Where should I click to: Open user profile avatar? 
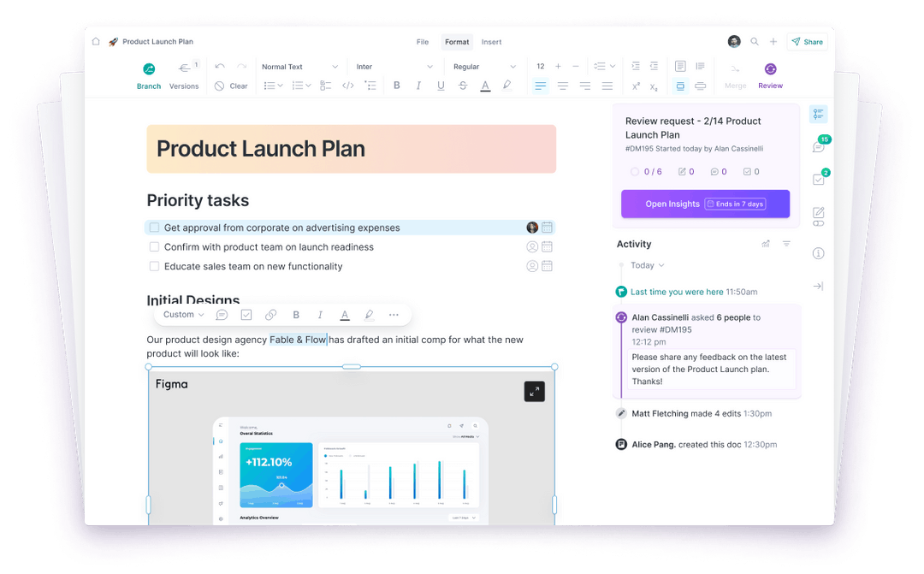pos(734,41)
